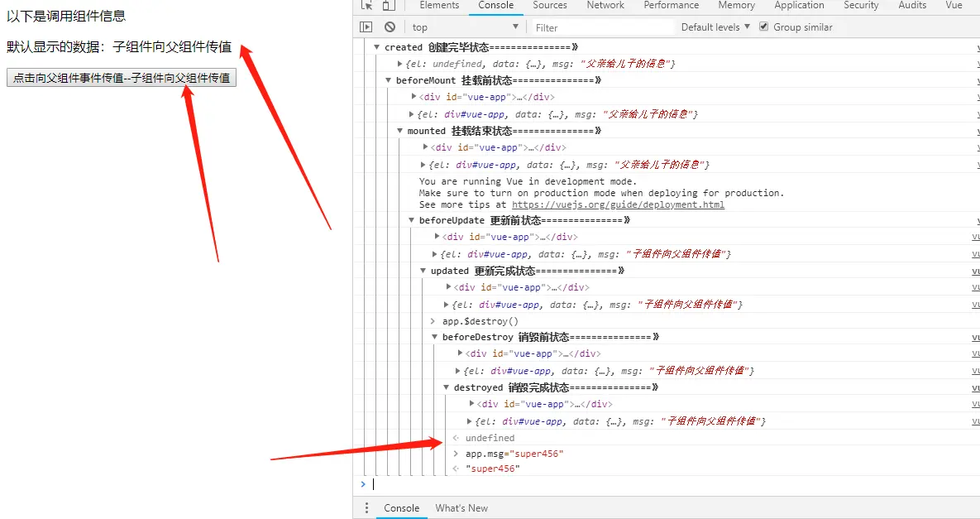The image size is (980, 519).
Task: Focus the console Filter input
Action: [x=602, y=27]
